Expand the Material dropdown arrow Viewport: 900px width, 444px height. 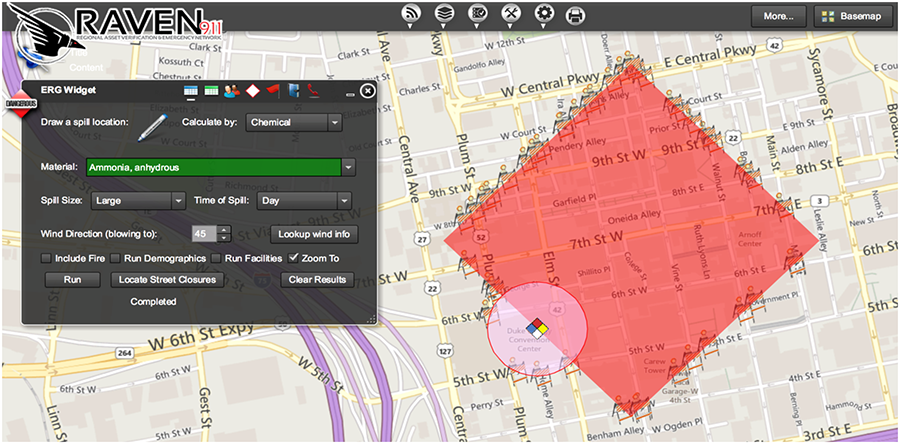coord(348,168)
